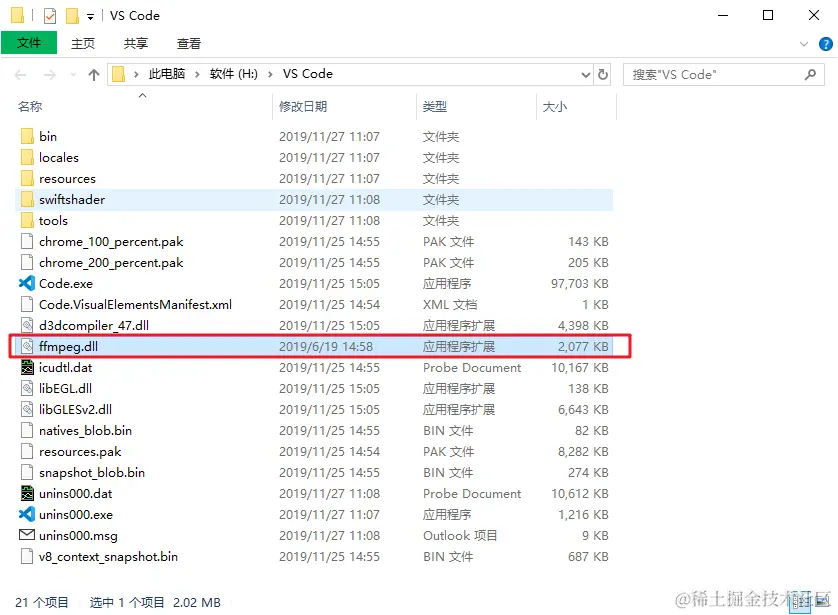The width and height of the screenshot is (838, 615).
Task: Navigate forward with the right arrow
Action: pyautogui.click(x=50, y=75)
